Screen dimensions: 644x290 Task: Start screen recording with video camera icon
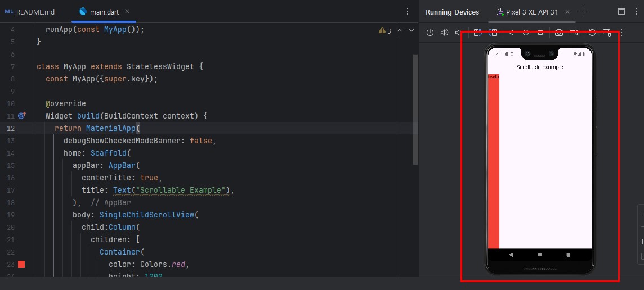tap(574, 33)
